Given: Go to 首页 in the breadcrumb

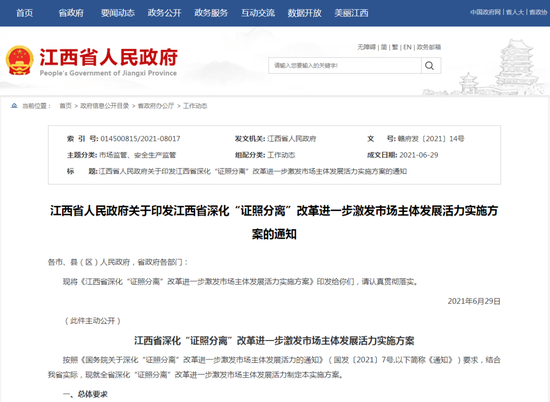Looking at the screenshot, I should [65, 106].
